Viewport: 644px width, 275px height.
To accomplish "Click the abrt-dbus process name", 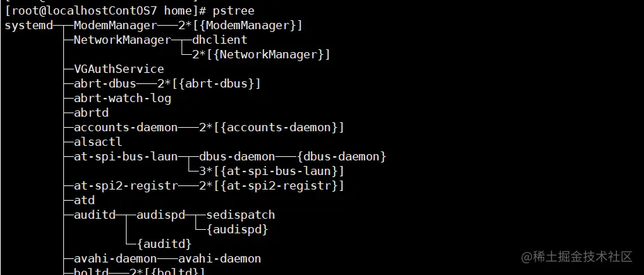I will [x=105, y=83].
